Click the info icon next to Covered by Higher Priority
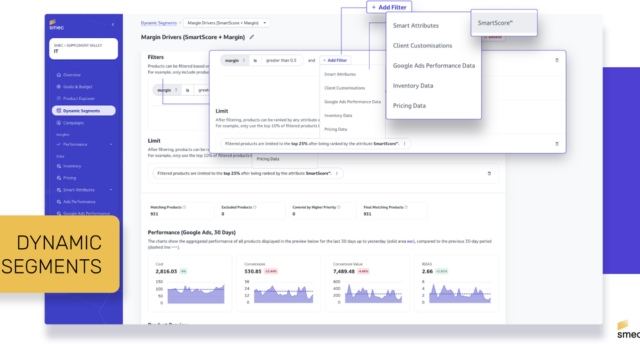The width and height of the screenshot is (640, 360). 339,207
